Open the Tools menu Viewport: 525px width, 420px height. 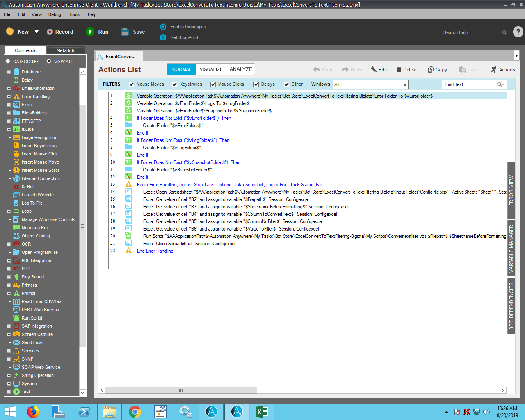pos(74,14)
